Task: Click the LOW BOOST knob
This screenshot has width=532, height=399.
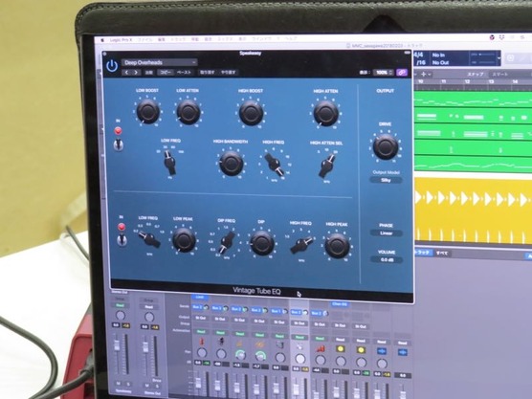Action: 147,112
